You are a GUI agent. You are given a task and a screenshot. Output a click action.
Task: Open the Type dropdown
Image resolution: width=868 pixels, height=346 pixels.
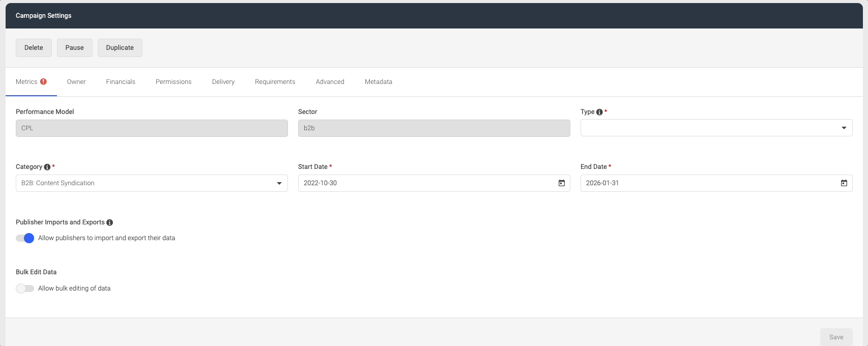(716, 128)
